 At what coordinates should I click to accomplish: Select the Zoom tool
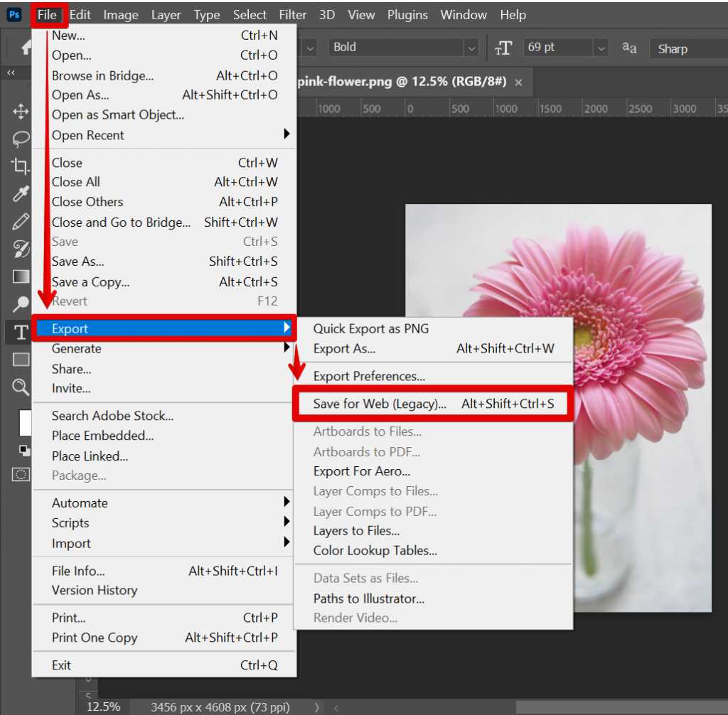pos(20,387)
